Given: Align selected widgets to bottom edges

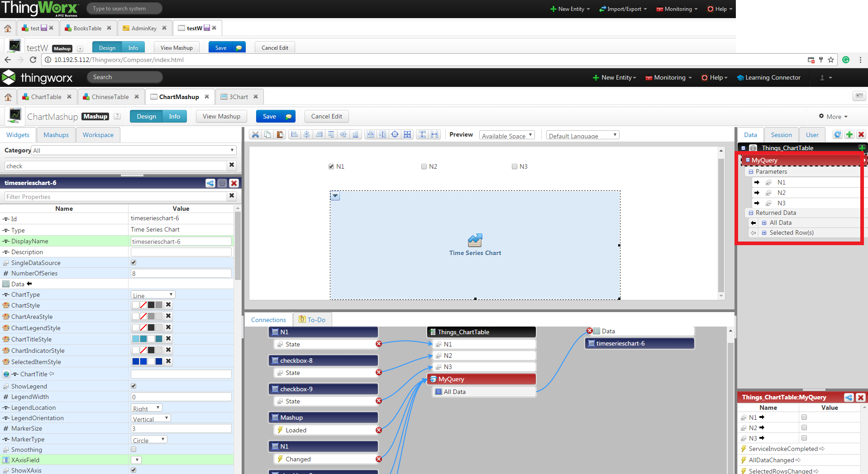Looking at the screenshot, I should (x=356, y=134).
